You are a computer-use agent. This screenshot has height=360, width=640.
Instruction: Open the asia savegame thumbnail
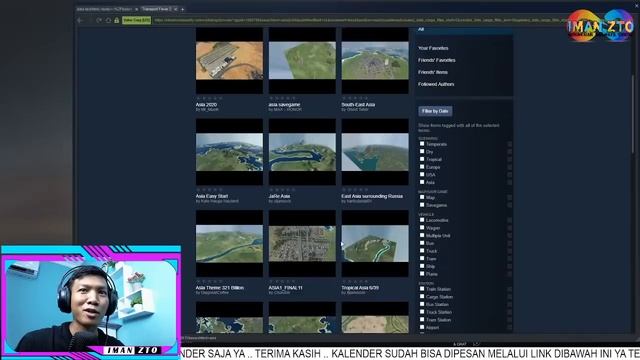pos(302,60)
